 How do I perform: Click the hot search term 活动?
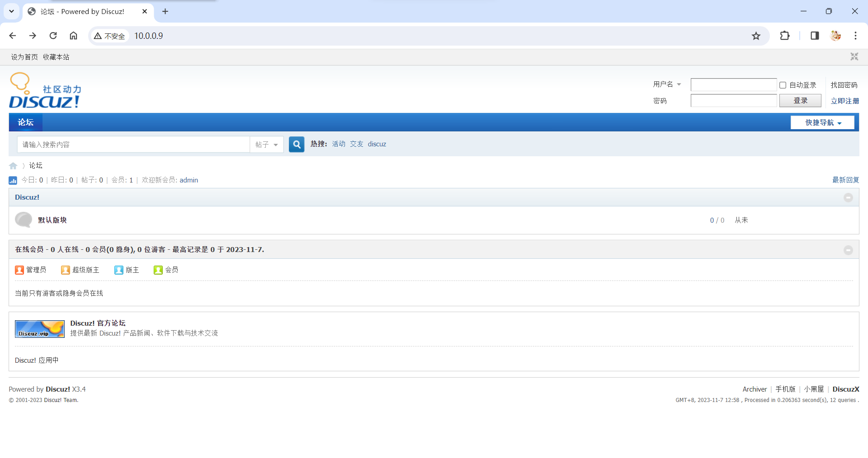coord(339,144)
